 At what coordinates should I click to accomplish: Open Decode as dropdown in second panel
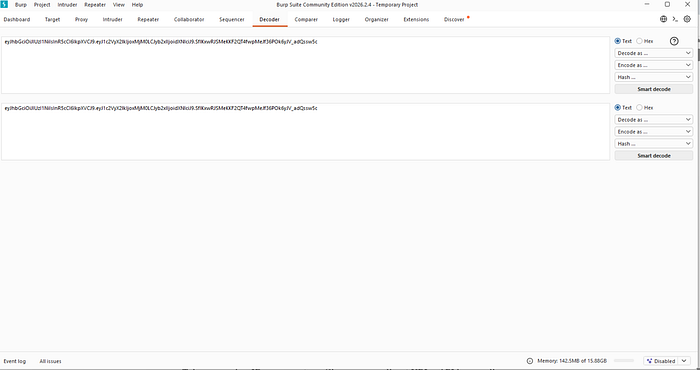(x=654, y=120)
